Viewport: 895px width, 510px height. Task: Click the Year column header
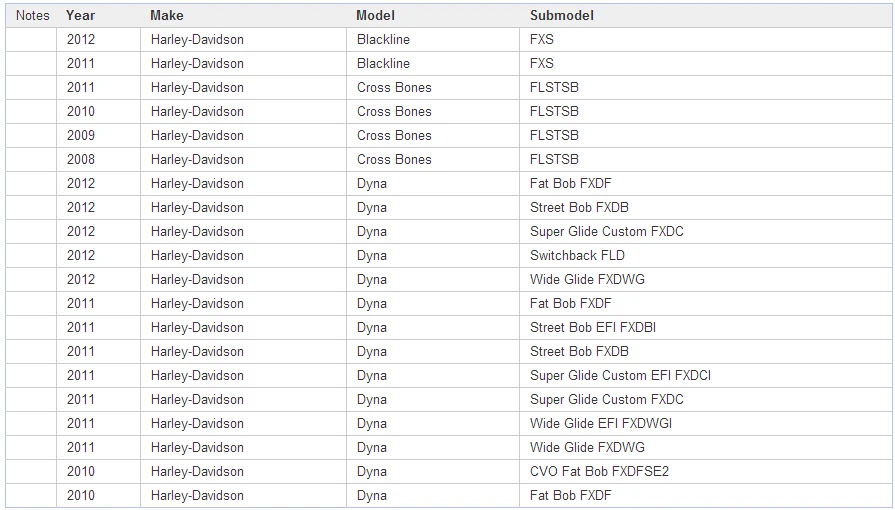[98, 15]
